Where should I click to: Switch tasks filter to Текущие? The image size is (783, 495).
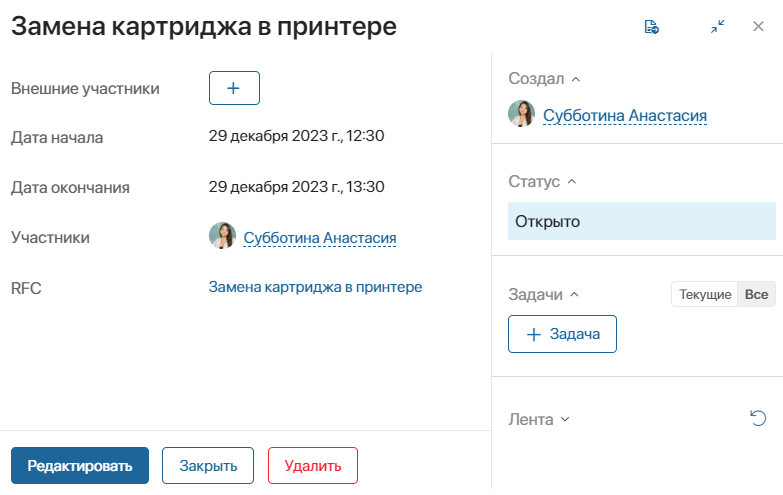point(705,294)
